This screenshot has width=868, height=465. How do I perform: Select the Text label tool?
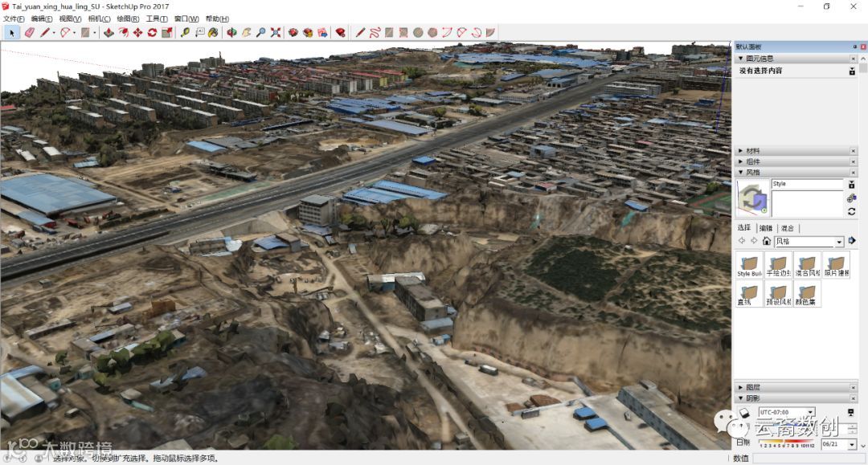pyautogui.click(x=199, y=33)
